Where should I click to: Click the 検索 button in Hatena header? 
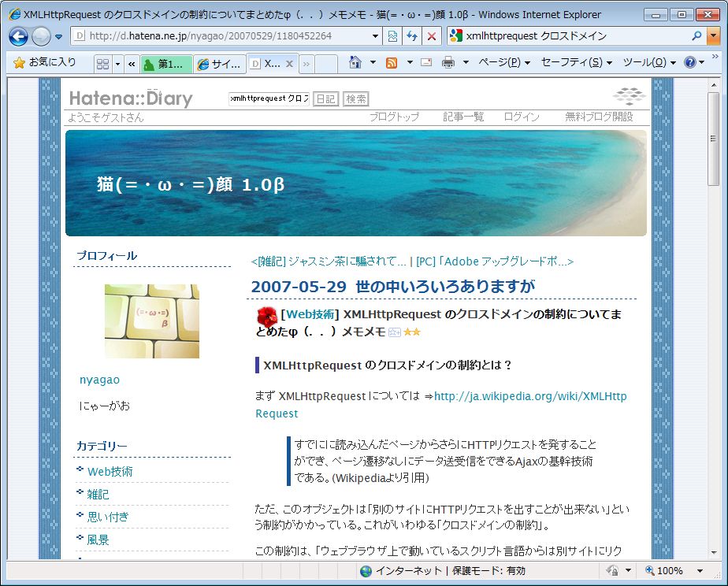pos(356,98)
